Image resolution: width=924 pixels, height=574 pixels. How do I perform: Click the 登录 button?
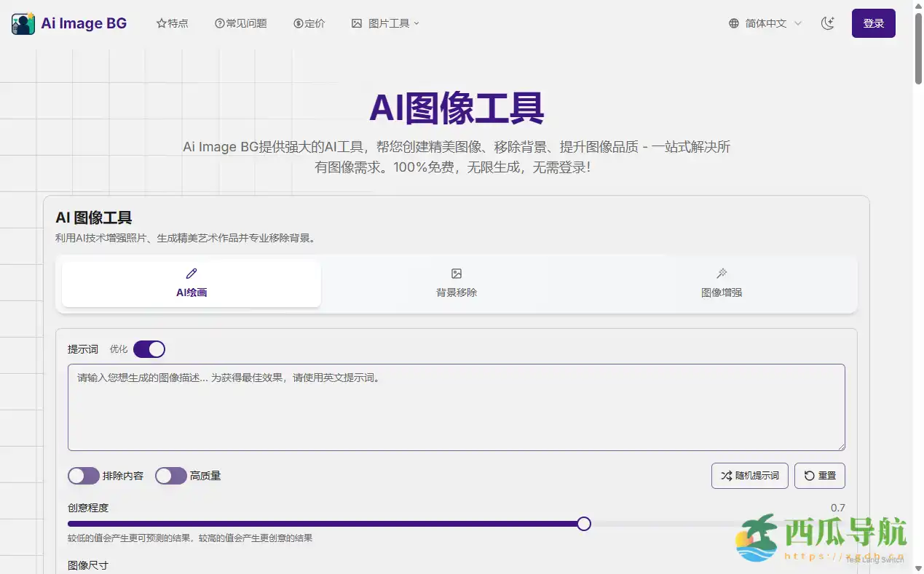873,23
